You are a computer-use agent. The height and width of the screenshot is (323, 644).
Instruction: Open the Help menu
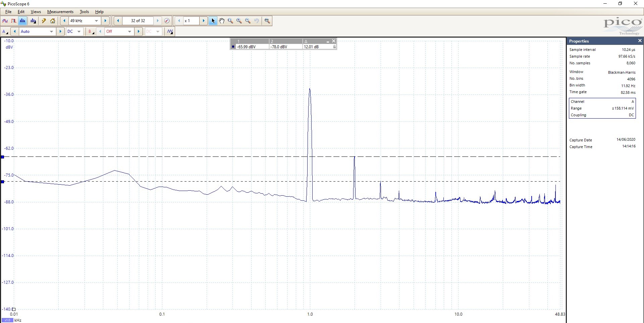coord(99,12)
